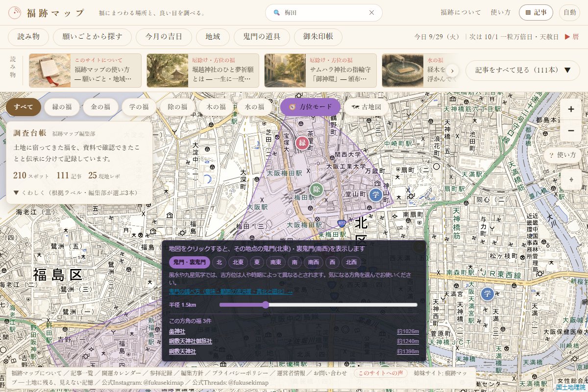Select 北 direction option
This screenshot has width=588, height=392.
coord(219,263)
